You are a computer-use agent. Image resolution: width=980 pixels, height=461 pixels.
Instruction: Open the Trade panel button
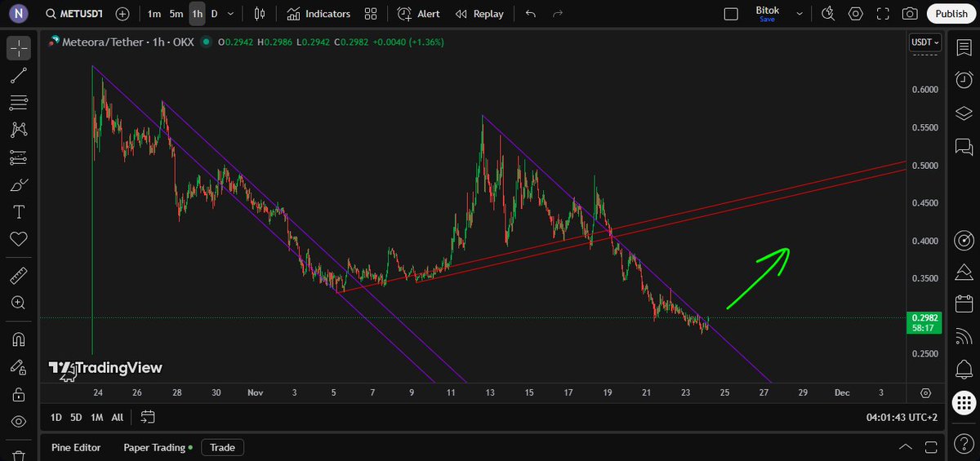click(222, 447)
